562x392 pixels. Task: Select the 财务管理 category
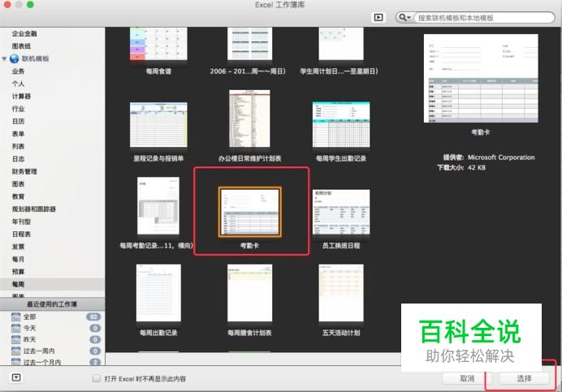click(24, 171)
